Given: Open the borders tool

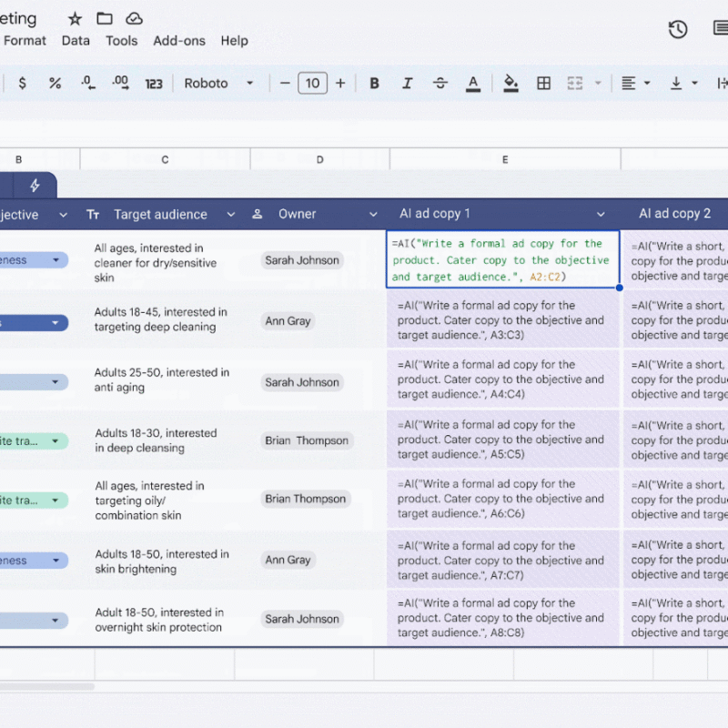Looking at the screenshot, I should [543, 83].
